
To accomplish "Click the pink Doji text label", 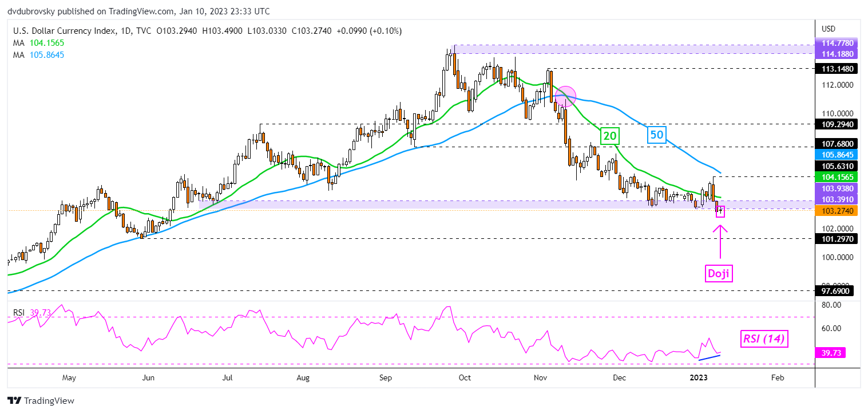I will [719, 274].
